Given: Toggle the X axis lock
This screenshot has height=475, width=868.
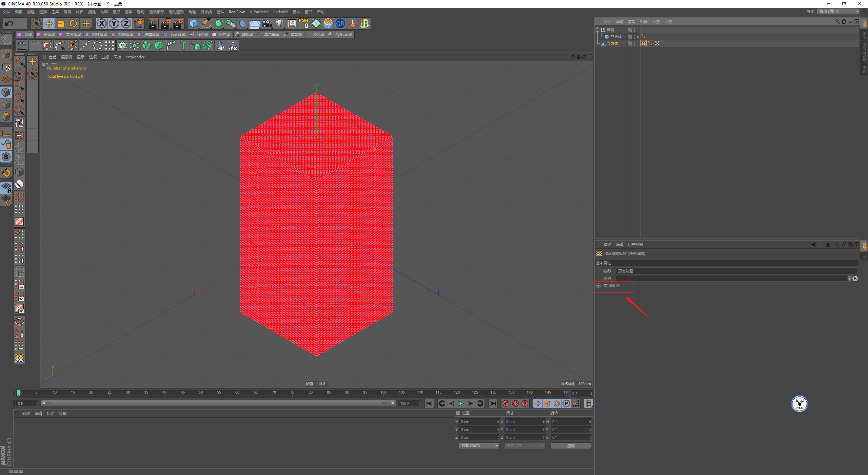Looking at the screenshot, I should pyautogui.click(x=101, y=23).
